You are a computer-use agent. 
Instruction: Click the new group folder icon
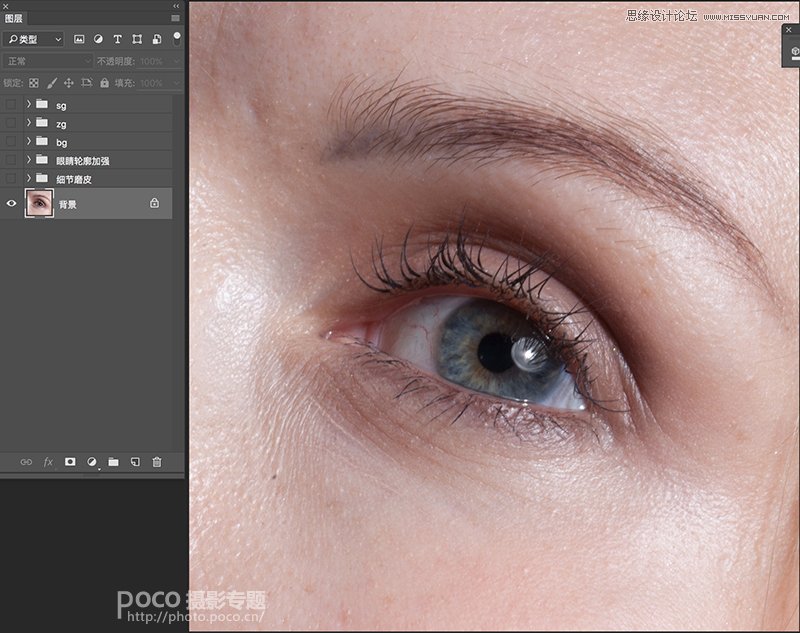[x=113, y=462]
